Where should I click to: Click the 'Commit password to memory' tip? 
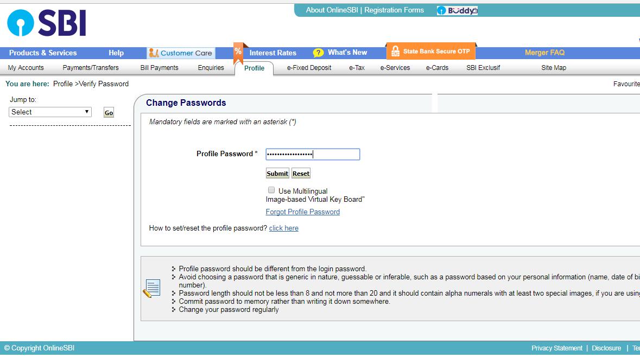pyautogui.click(x=284, y=302)
